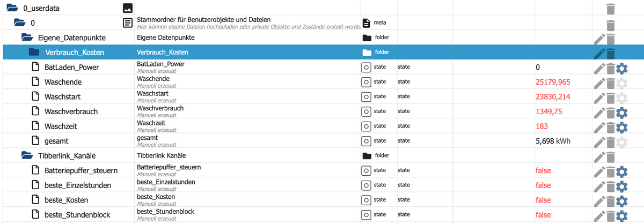This screenshot has width=644, height=224.
Task: Expand the Verbrauch_Kosten folder
Action: pyautogui.click(x=34, y=53)
